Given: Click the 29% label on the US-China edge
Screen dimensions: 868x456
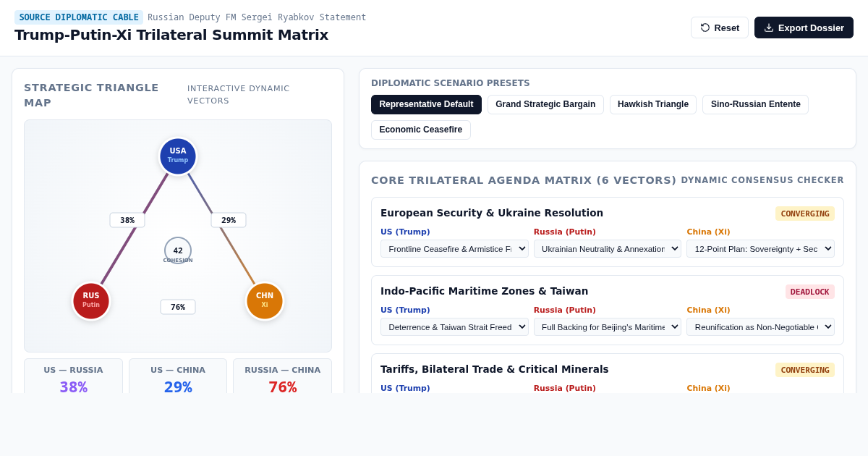Looking at the screenshot, I should [229, 220].
